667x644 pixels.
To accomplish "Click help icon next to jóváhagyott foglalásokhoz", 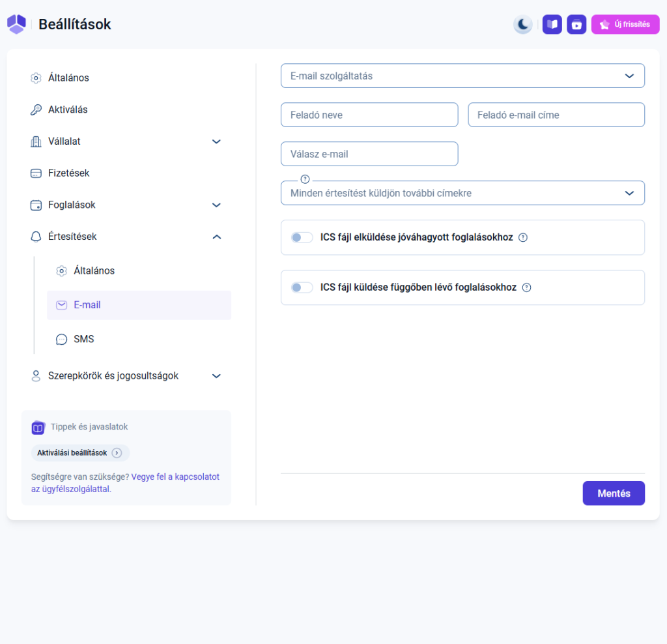I will click(522, 237).
